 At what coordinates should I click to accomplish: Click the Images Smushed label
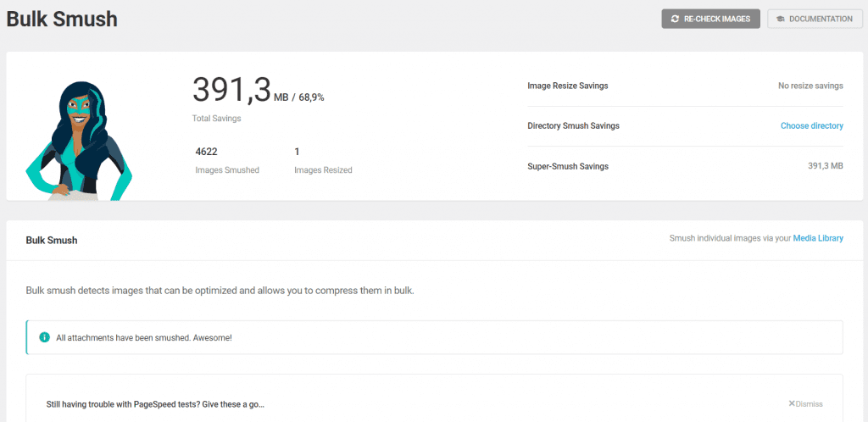[227, 169]
